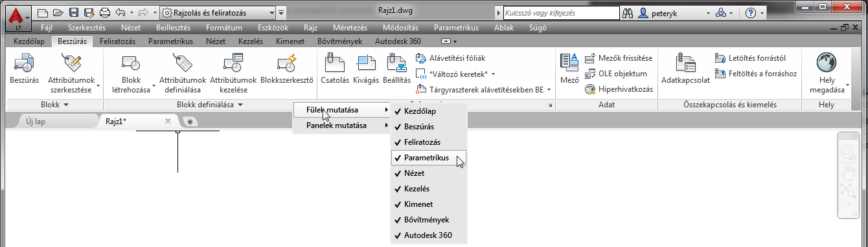Viewport: 868px width, 247px height.
Task: Choose Save As icon in quick access toolbar
Action: pyautogui.click(x=89, y=12)
